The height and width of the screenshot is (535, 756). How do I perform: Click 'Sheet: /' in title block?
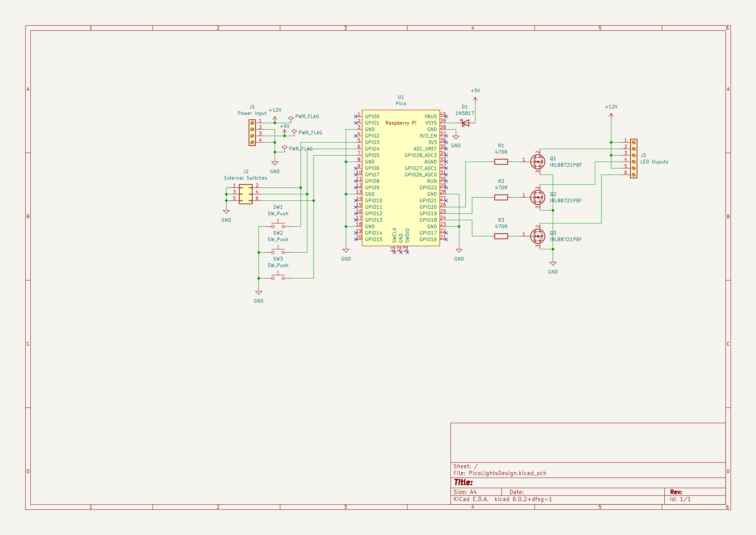[x=466, y=466]
